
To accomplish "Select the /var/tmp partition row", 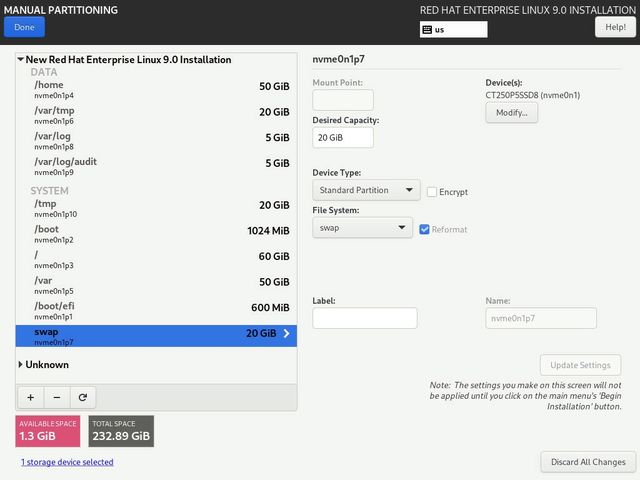I will [156, 115].
